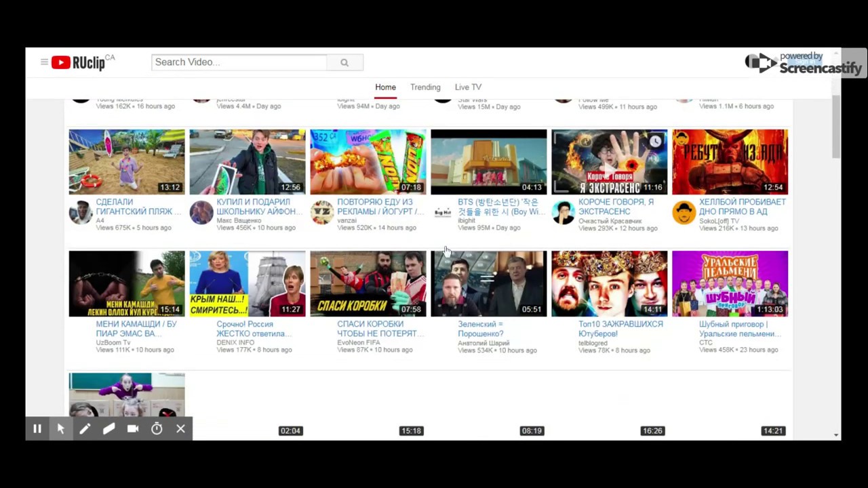Open the 14:11 crowned YouTubers thumbnail
This screenshot has width=868, height=488.
[x=610, y=284]
